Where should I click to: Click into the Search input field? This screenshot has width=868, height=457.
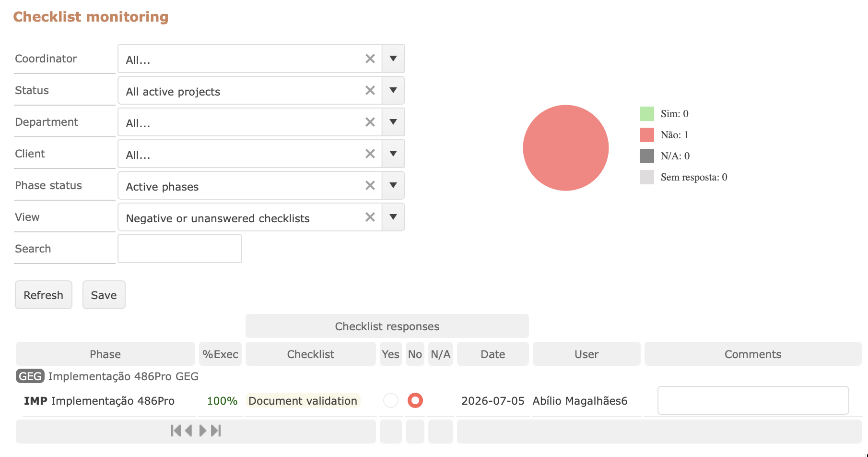180,249
